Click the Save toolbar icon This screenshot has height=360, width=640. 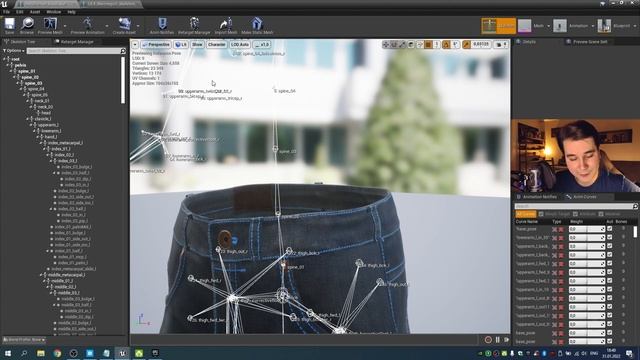pyautogui.click(x=9, y=26)
